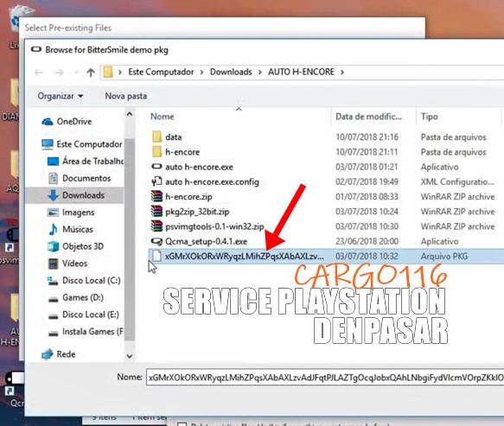Select Downloads in breadcrumb path
This screenshot has height=426, width=504.
[x=231, y=72]
